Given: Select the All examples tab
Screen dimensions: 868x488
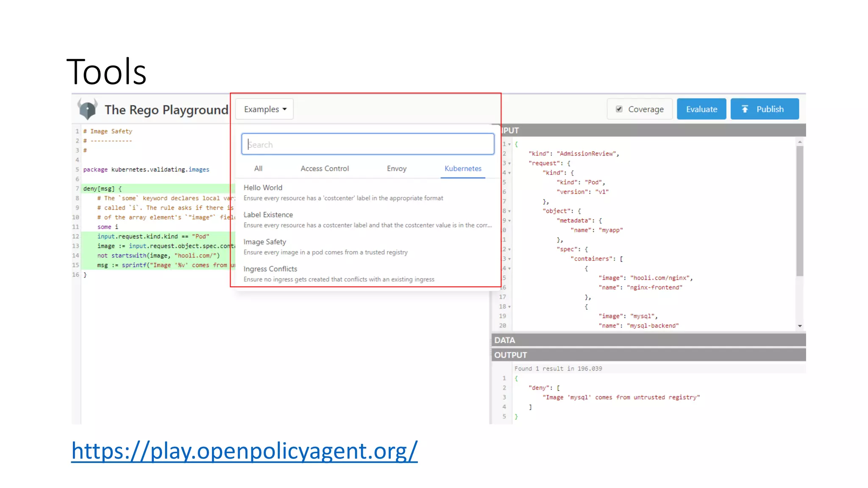Looking at the screenshot, I should 258,169.
